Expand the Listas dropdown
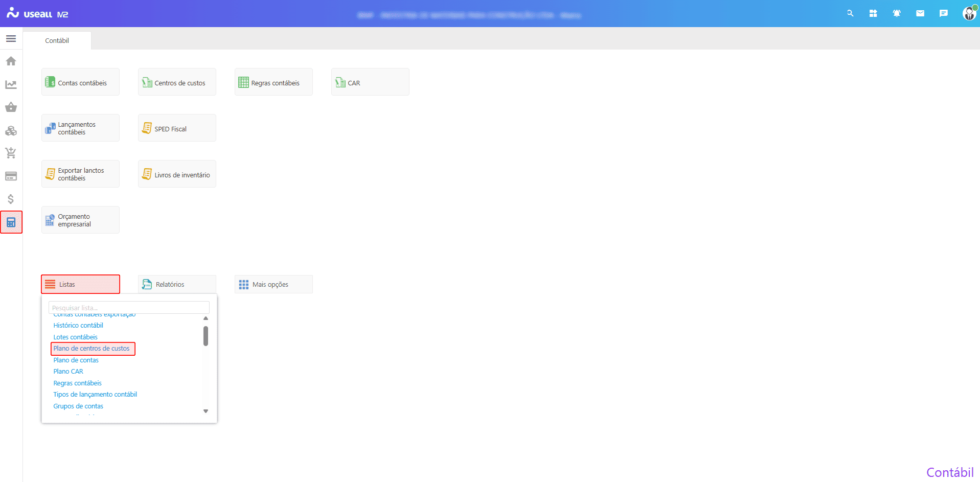This screenshot has width=980, height=482. click(x=80, y=284)
